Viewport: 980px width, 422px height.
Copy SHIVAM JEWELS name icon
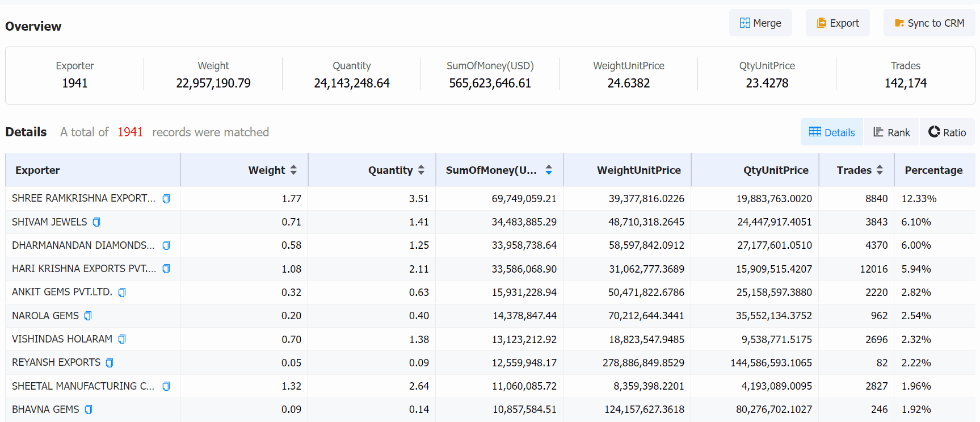pyautogui.click(x=96, y=222)
